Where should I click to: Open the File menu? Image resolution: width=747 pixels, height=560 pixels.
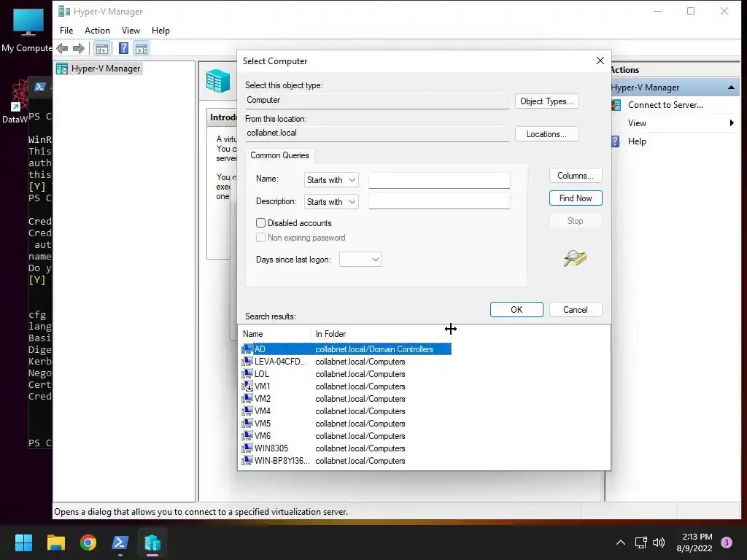point(66,31)
